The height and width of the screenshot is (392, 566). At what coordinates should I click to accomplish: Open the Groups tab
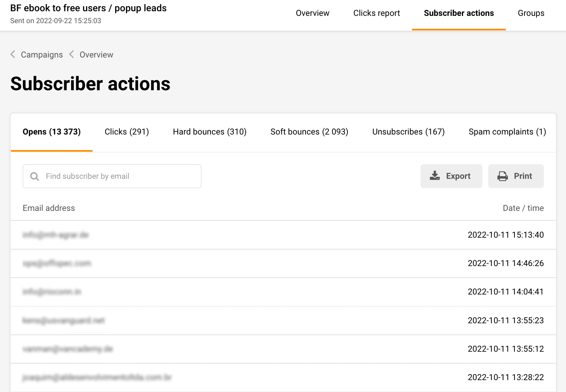point(531,13)
